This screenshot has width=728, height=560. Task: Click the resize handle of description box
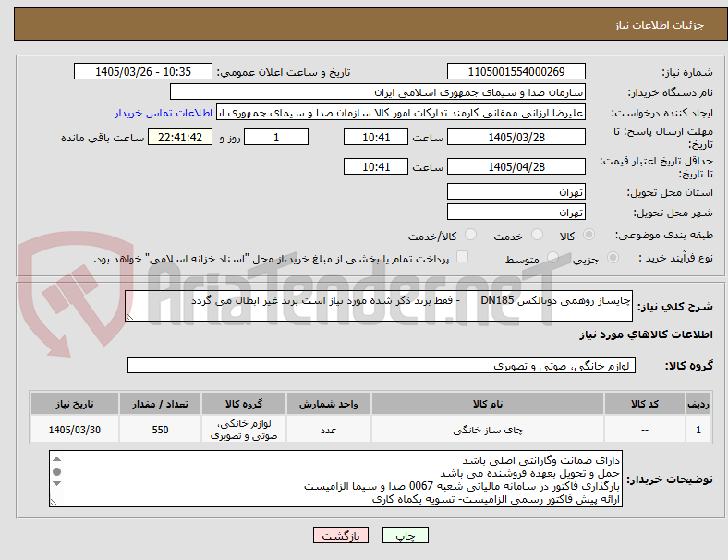(x=129, y=316)
